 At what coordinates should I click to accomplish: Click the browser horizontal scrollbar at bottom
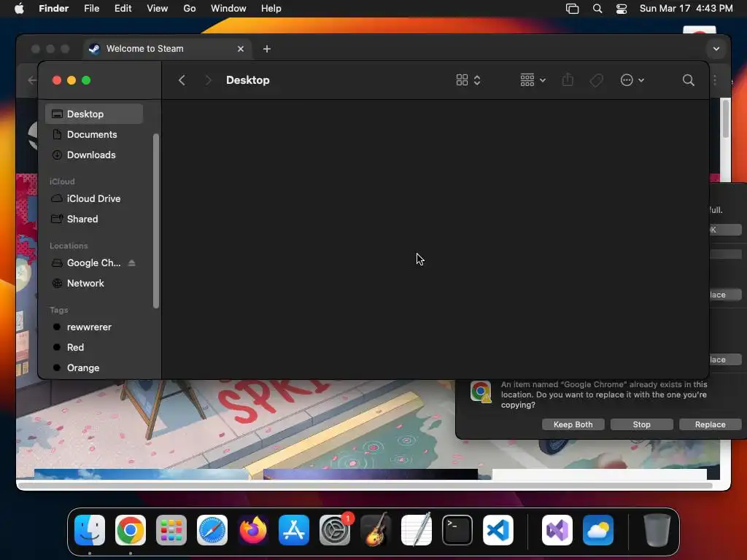[x=365, y=486]
